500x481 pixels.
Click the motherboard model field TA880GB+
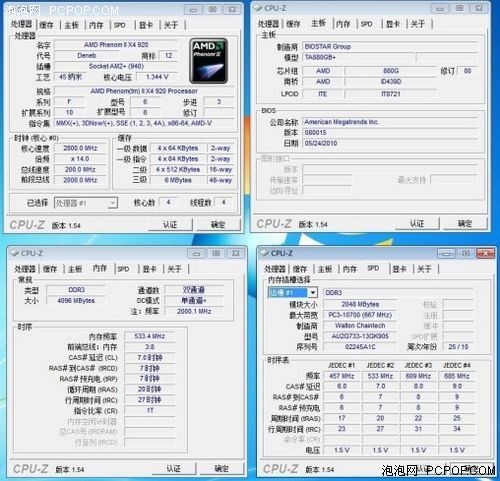click(359, 57)
